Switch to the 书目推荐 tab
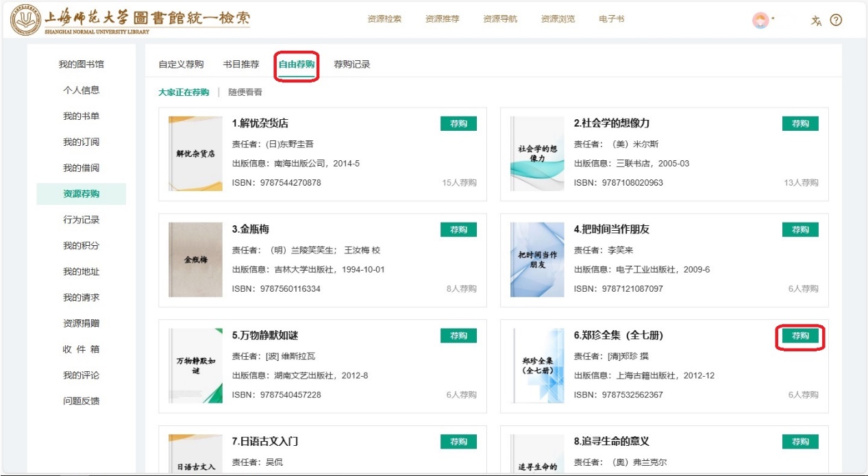The width and height of the screenshot is (868, 476). point(241,64)
